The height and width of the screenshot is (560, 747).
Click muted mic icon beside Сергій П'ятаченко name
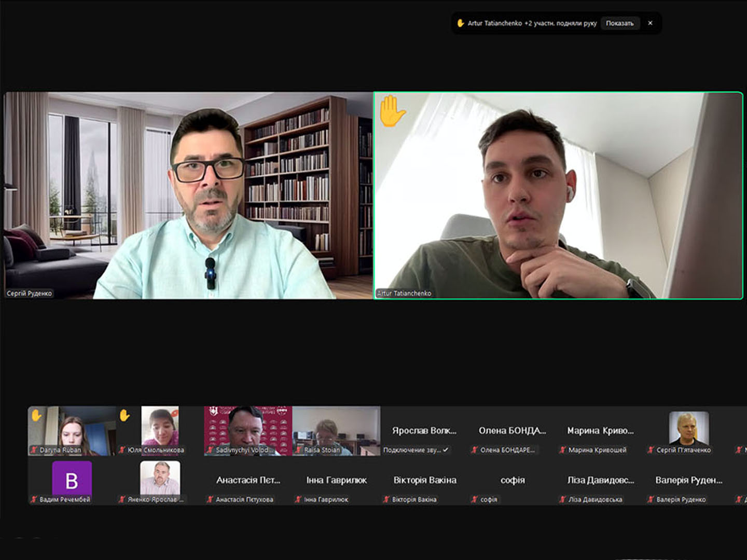pos(651,450)
